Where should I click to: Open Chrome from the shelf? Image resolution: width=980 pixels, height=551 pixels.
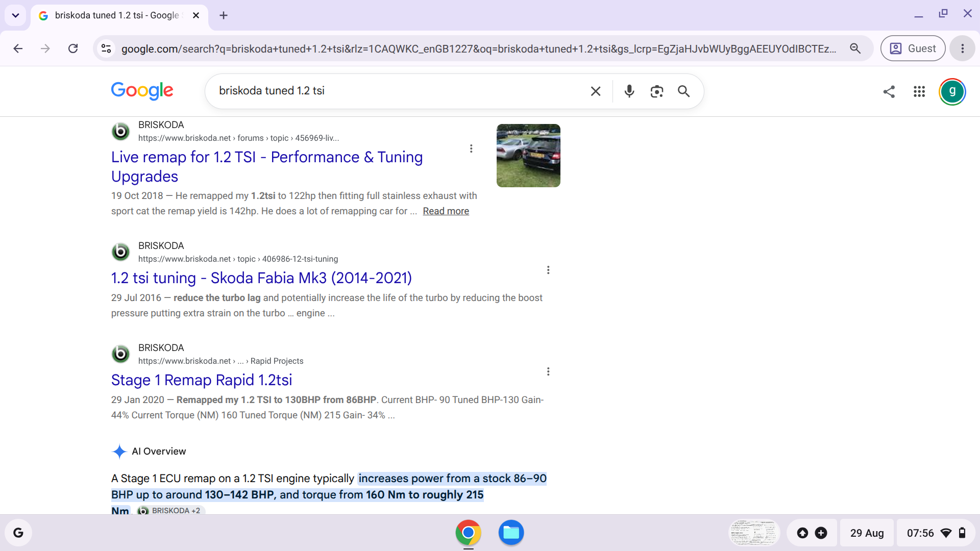coord(468,533)
